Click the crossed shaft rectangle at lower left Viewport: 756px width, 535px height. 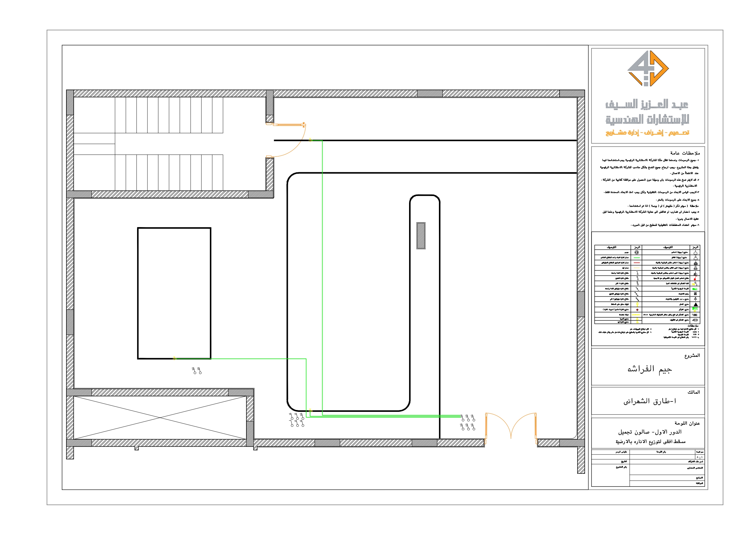pyautogui.click(x=160, y=417)
